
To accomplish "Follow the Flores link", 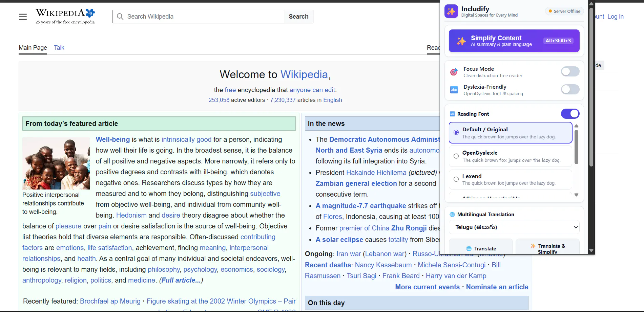I will click(333, 217).
